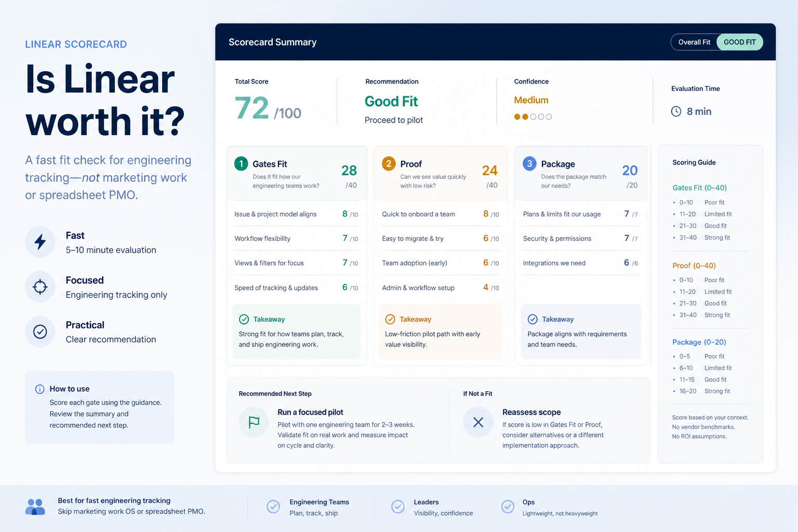Click the clock icon next to 8 min
Screen dimensions: 798x532
pos(676,111)
